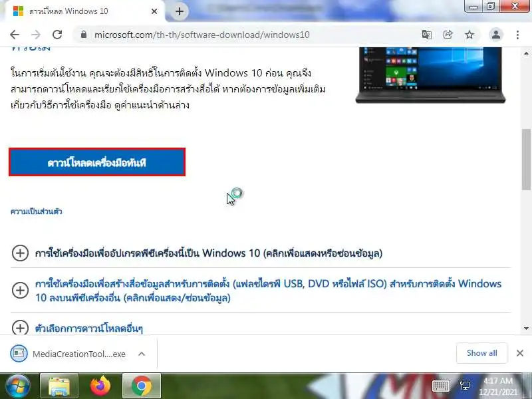Click the page scrollbar down arrow
Image resolution: width=532 pixels, height=399 pixels.
tap(526, 329)
